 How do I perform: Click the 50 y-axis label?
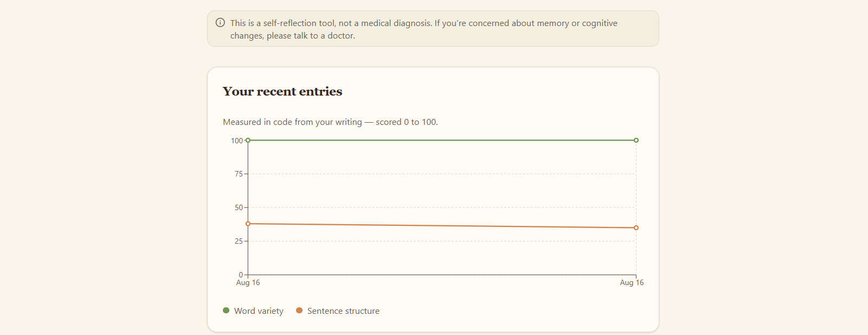[239, 207]
